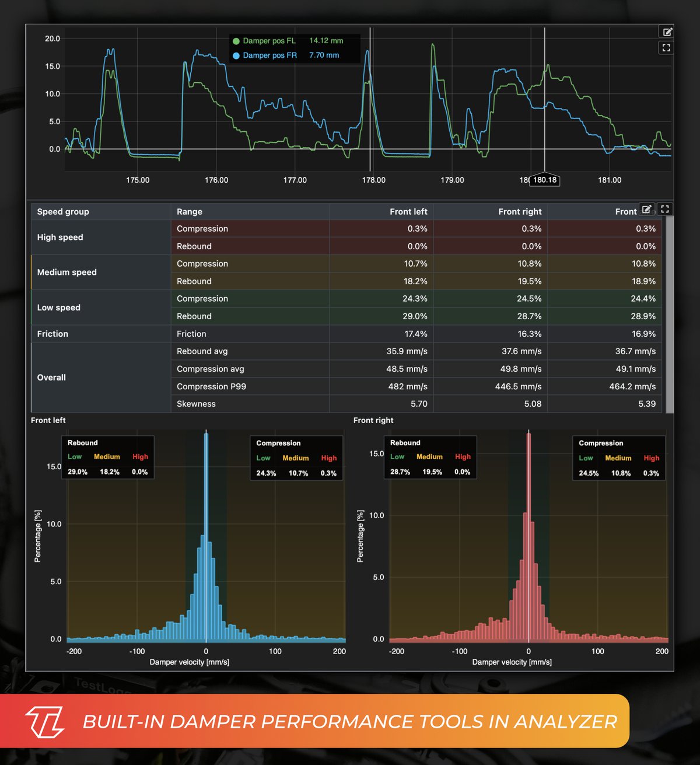This screenshot has width=700, height=765.
Task: Click the Rebound avg row label
Action: [x=202, y=351]
